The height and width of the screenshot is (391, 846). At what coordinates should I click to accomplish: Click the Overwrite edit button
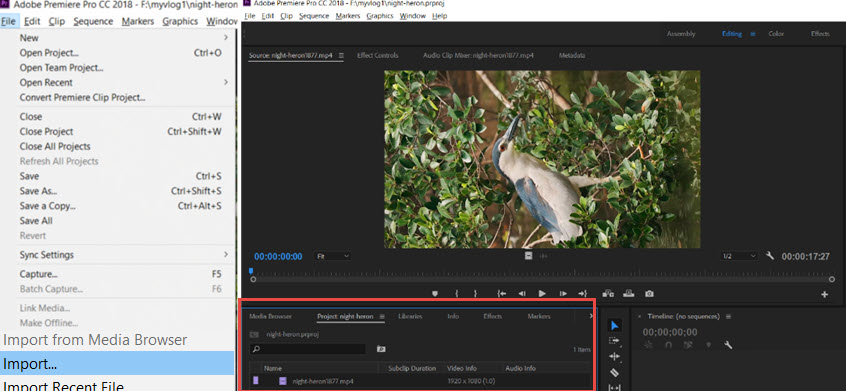(x=629, y=294)
